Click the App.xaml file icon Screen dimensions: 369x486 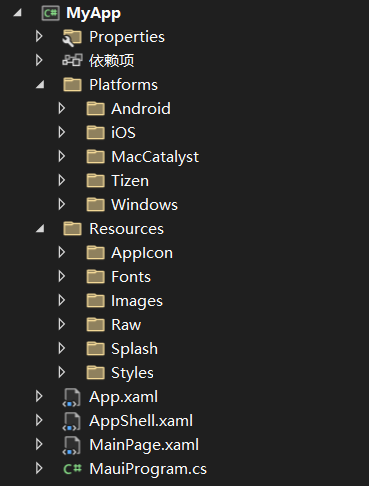[72, 397]
